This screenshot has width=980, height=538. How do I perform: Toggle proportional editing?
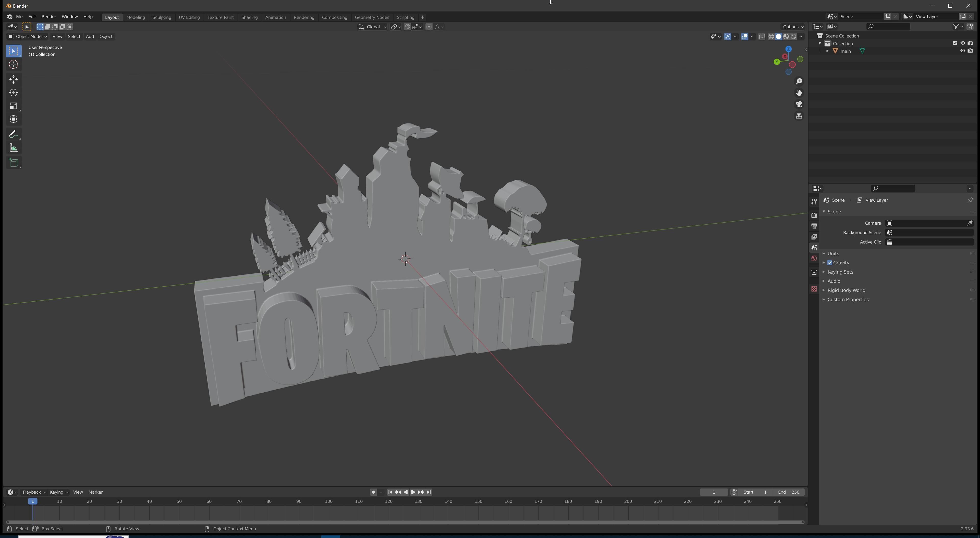[x=429, y=27]
